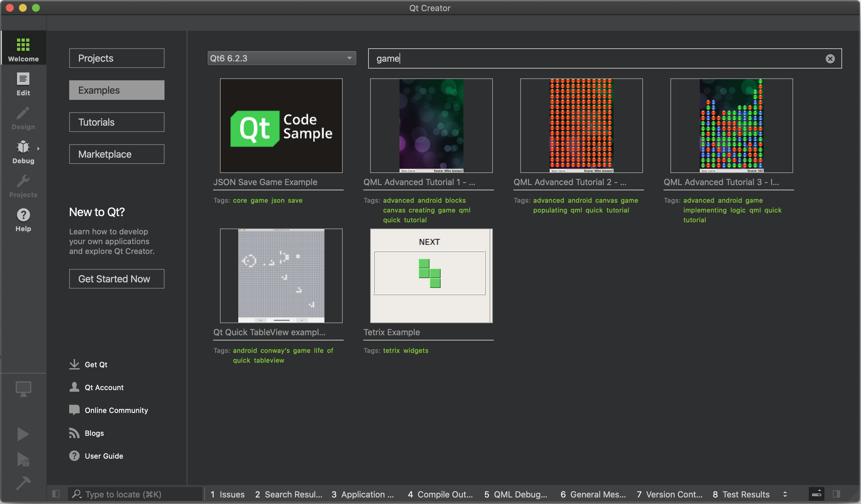Viewport: 861px width, 504px height.
Task: Expand the Debug mode submenu arrow
Action: (38, 149)
